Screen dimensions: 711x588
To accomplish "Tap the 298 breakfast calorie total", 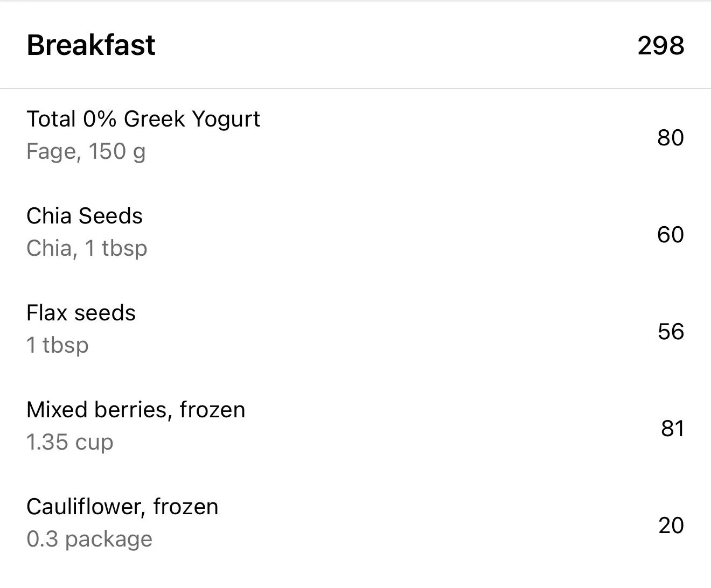I will coord(660,45).
